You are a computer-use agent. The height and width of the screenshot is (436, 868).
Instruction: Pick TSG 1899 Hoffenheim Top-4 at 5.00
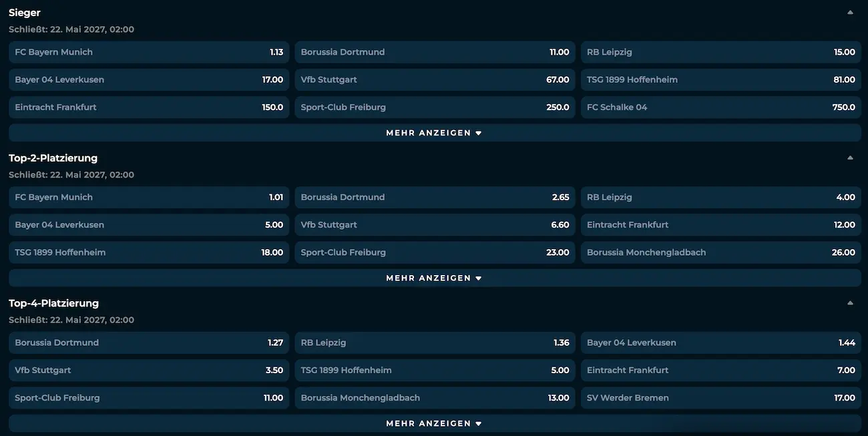(435, 370)
